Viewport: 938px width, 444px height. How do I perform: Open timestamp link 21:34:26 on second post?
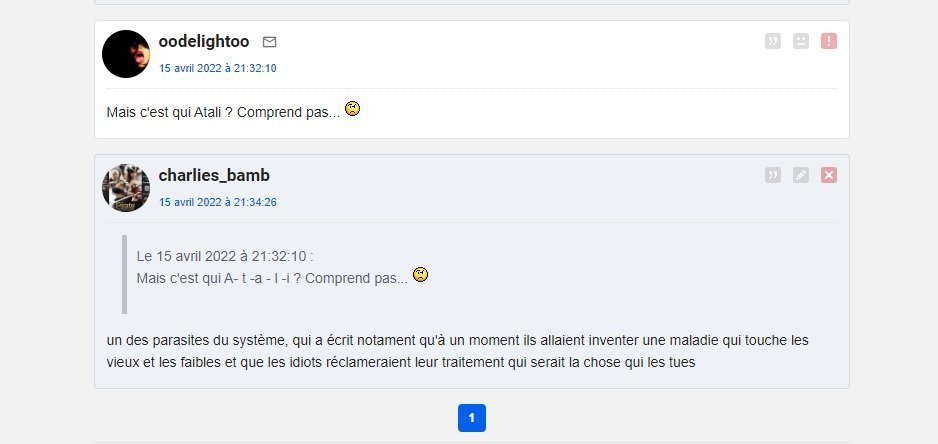(218, 202)
